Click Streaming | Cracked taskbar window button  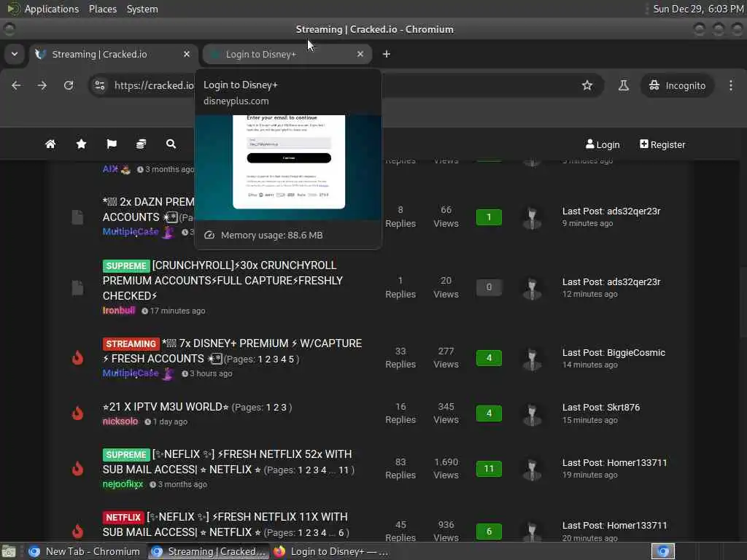click(x=209, y=551)
